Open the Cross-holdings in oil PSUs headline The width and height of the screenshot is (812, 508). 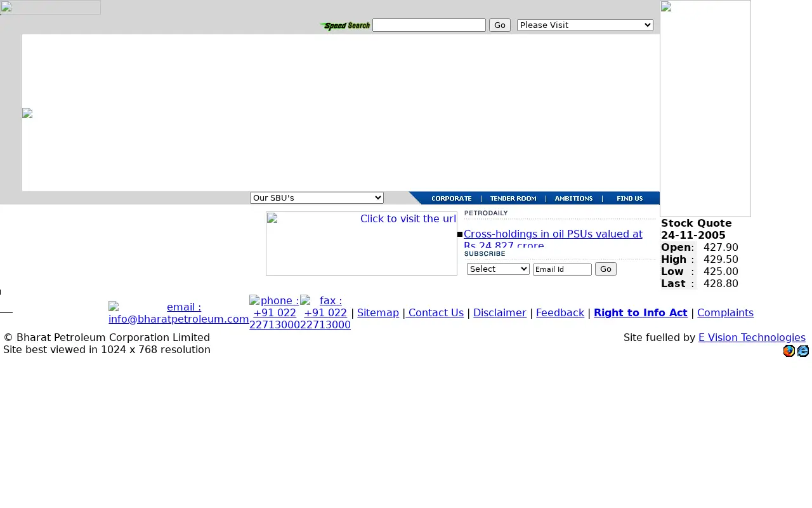[553, 239]
